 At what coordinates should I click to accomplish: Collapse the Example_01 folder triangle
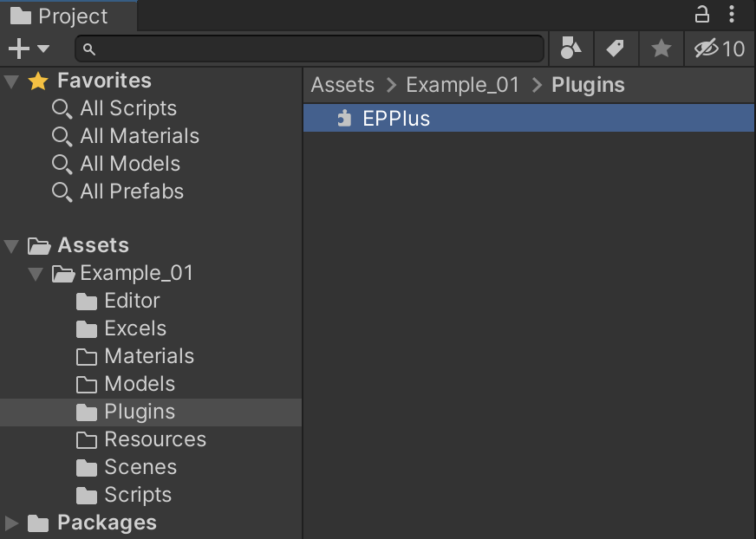(36, 274)
